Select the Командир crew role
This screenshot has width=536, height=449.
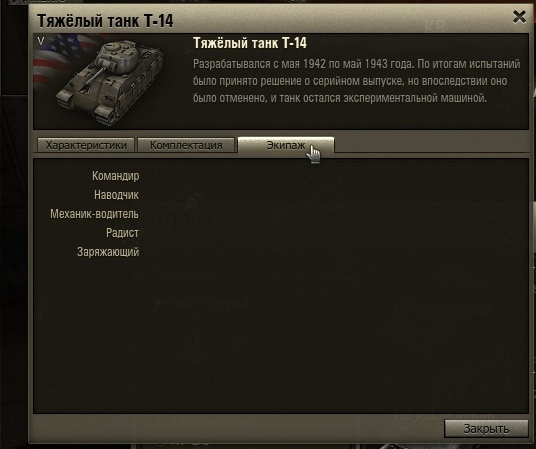pos(116,176)
